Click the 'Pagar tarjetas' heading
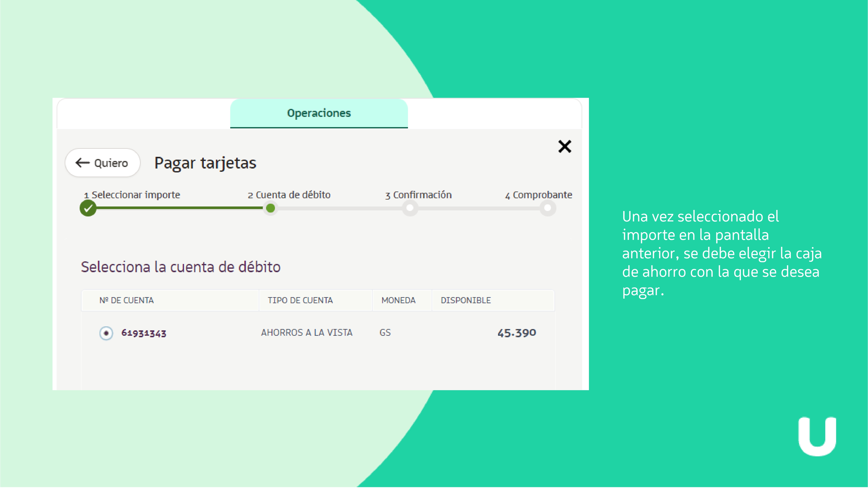This screenshot has height=488, width=868. (x=205, y=163)
